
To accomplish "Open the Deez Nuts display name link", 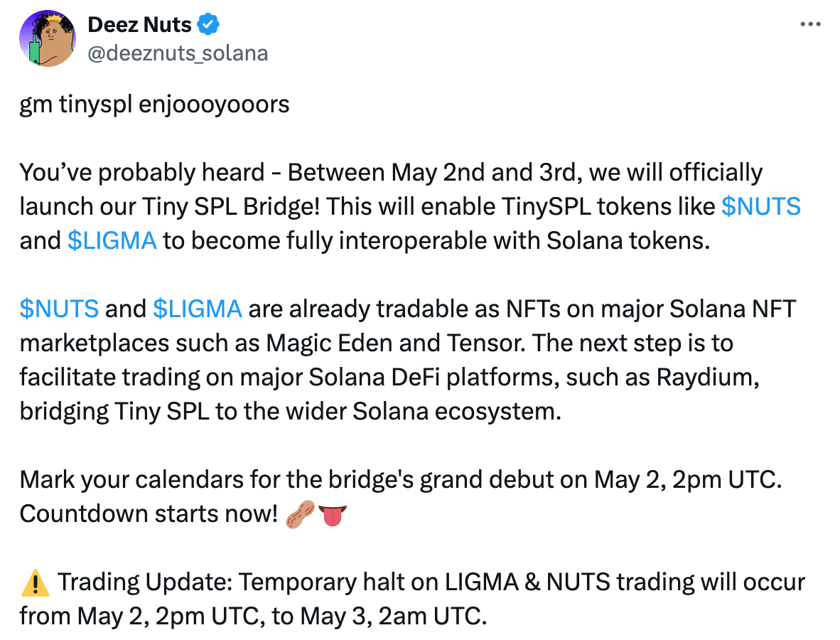I will pyautogui.click(x=139, y=25).
